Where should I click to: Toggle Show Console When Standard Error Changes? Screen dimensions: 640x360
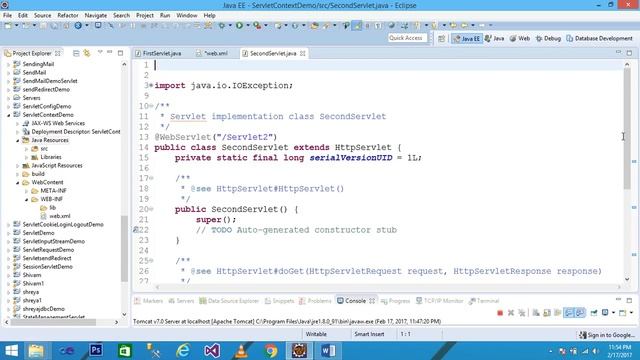(580, 313)
